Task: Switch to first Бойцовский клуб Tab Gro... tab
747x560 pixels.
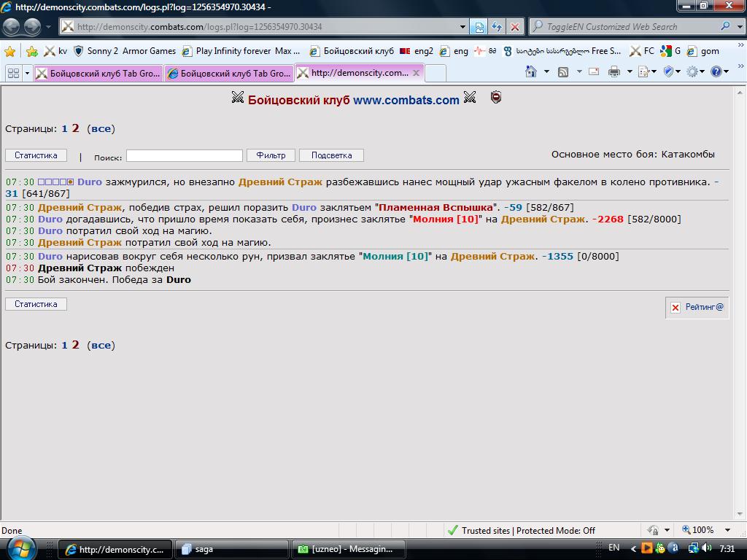Action: pyautogui.click(x=98, y=74)
